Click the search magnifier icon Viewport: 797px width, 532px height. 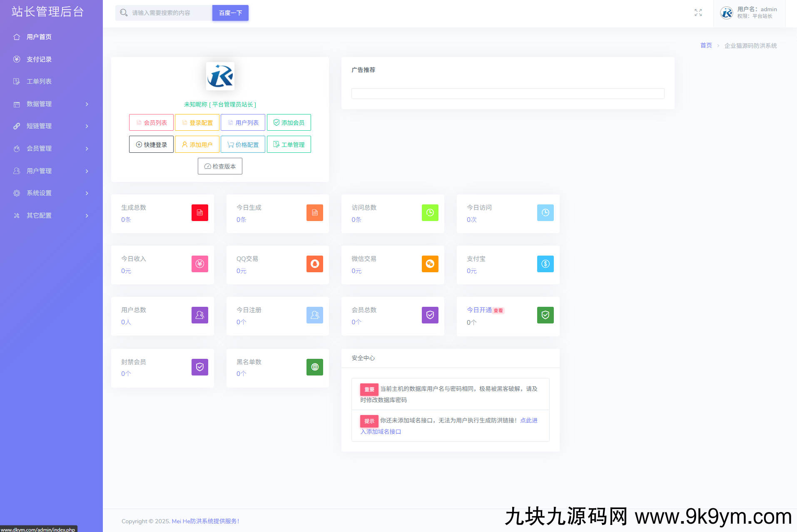click(x=124, y=13)
